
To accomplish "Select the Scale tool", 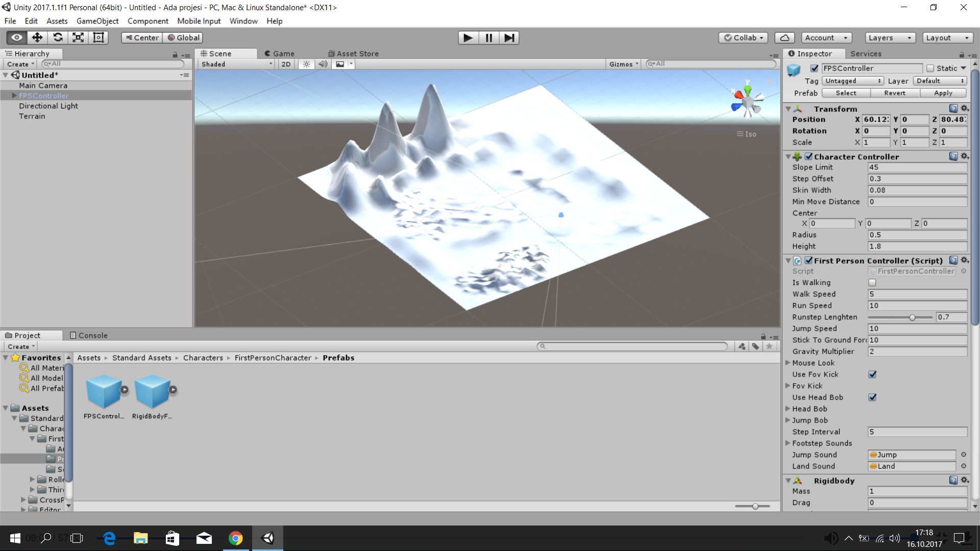I will point(78,37).
